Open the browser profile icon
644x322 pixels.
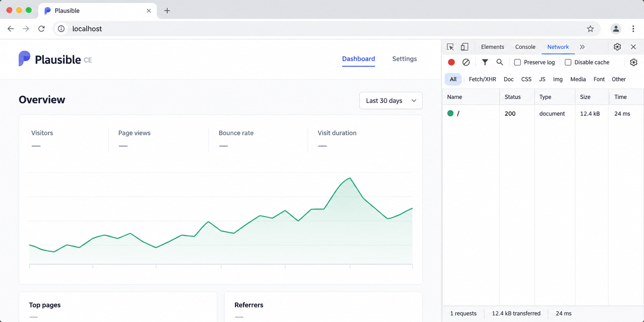coord(616,29)
